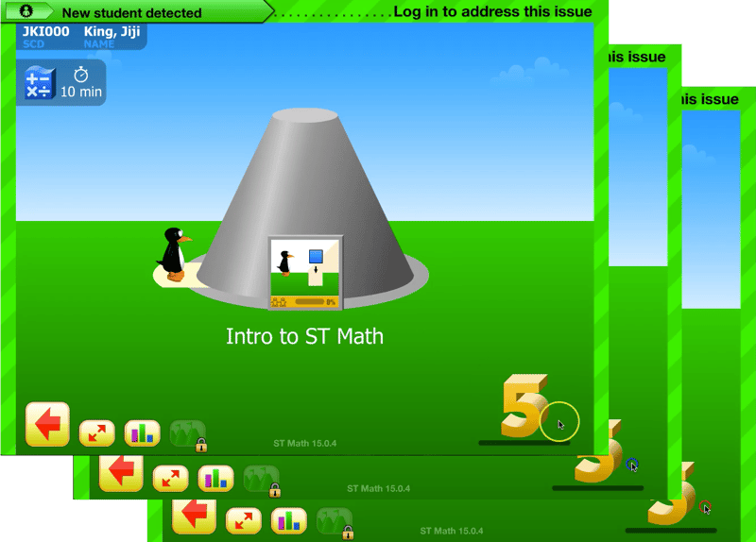The width and height of the screenshot is (756, 542).
Task: Click 'ST Math 15.0.4' text in rearmost window
Action: pyautogui.click(x=452, y=531)
